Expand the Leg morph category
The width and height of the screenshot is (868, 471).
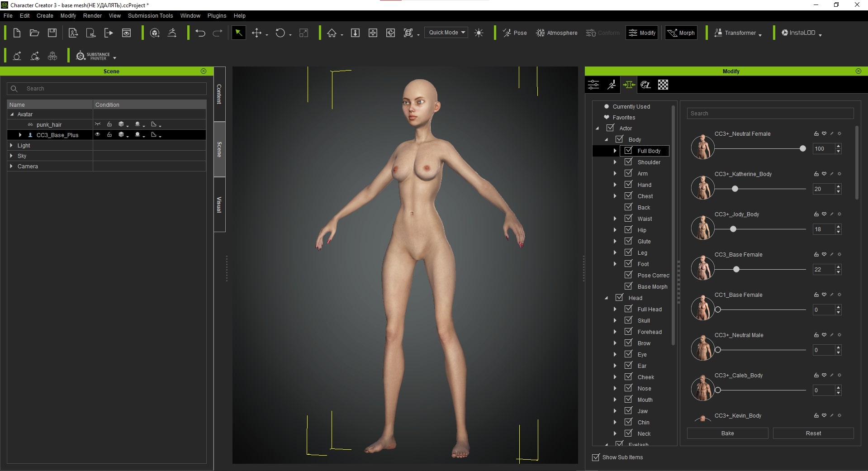pos(615,252)
